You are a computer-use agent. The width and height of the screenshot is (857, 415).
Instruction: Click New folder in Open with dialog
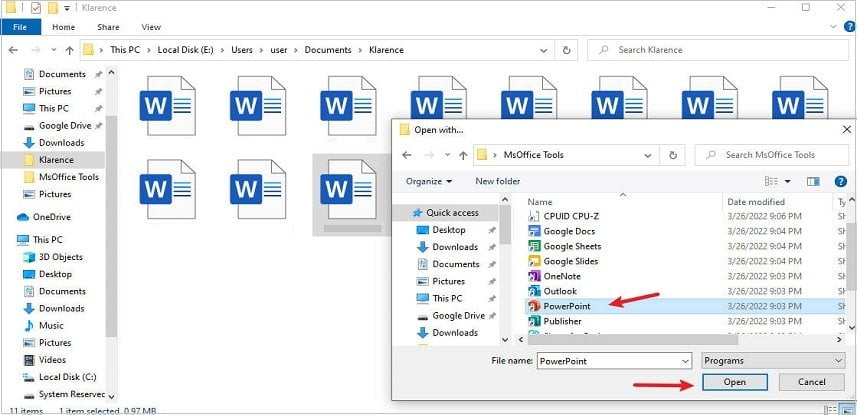pos(498,181)
